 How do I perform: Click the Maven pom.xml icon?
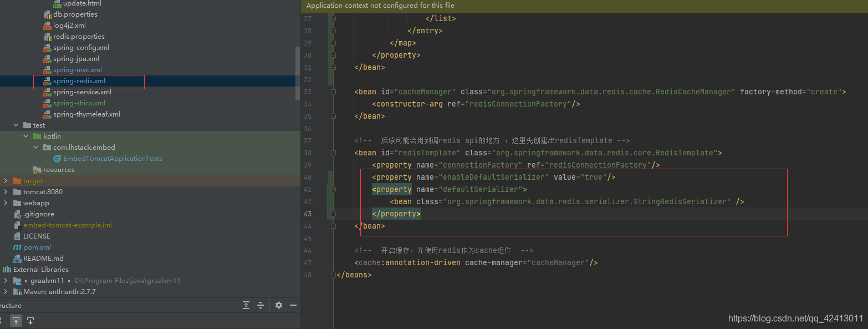17,247
